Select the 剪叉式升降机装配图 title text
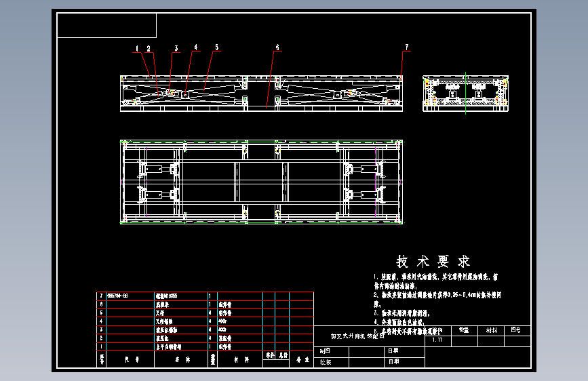Image resolution: width=588 pixels, height=381 pixels. tap(357, 336)
